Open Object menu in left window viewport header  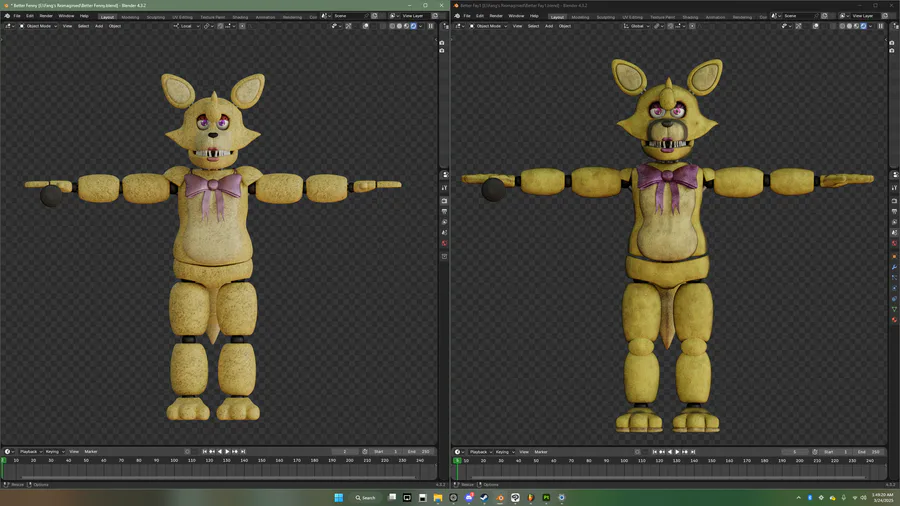pyautogui.click(x=115, y=26)
